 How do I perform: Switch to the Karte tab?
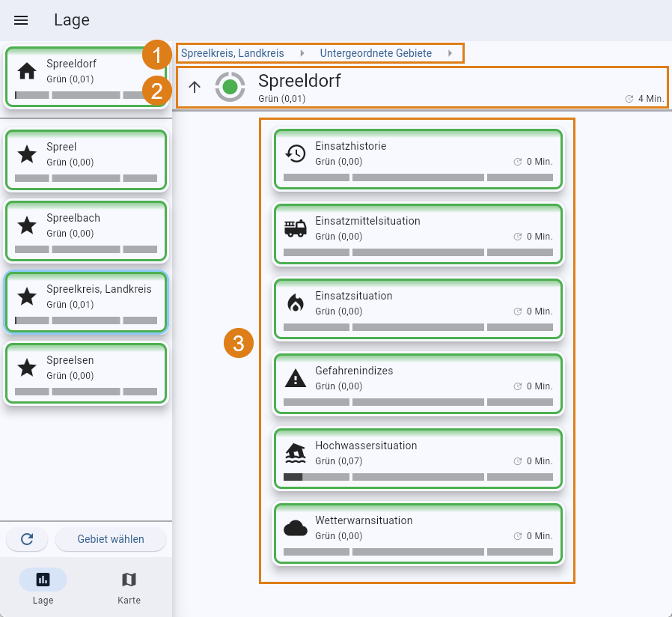(x=129, y=587)
